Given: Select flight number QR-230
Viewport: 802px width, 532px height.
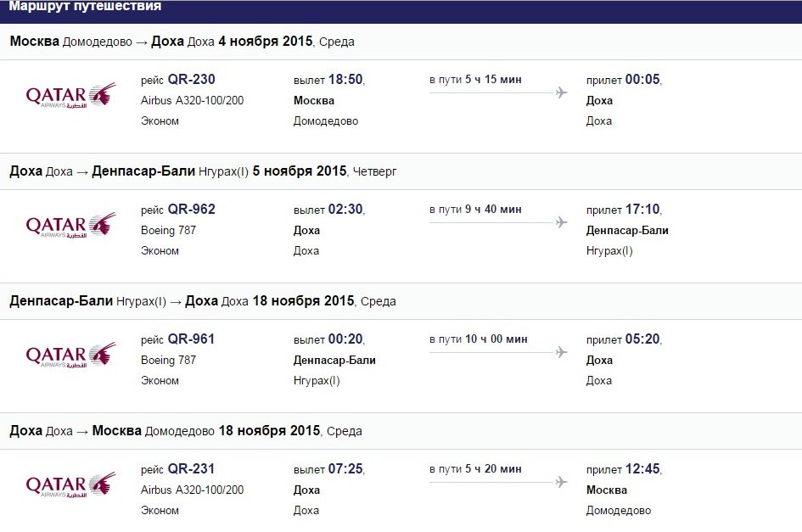Looking at the screenshot, I should pyautogui.click(x=191, y=79).
